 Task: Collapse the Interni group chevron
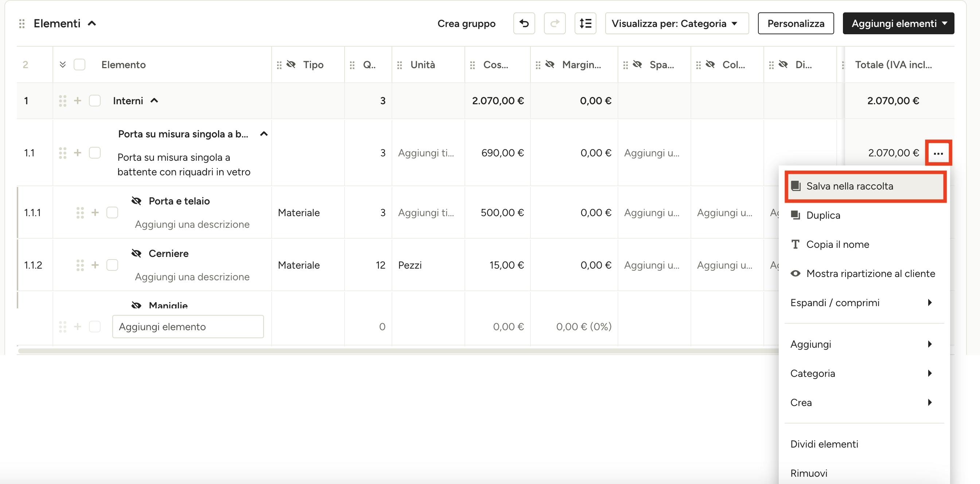154,100
